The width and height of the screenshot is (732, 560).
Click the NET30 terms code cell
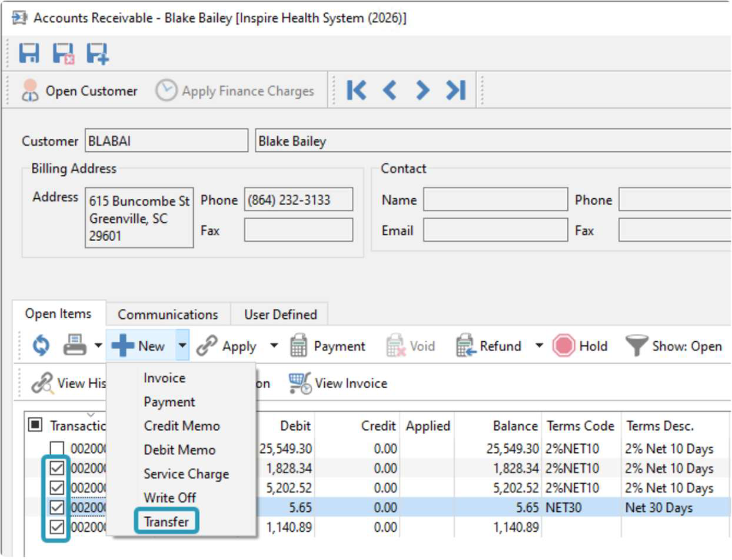tap(581, 508)
